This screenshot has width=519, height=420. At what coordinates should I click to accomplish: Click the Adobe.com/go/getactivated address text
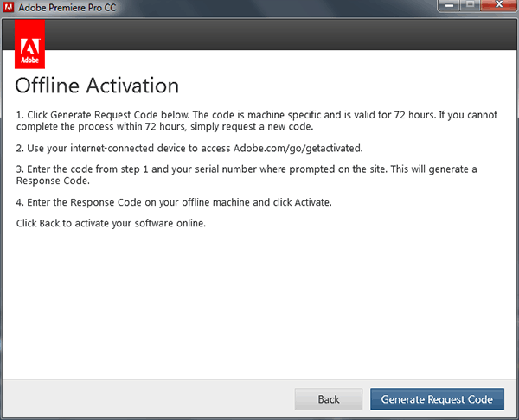[298, 148]
